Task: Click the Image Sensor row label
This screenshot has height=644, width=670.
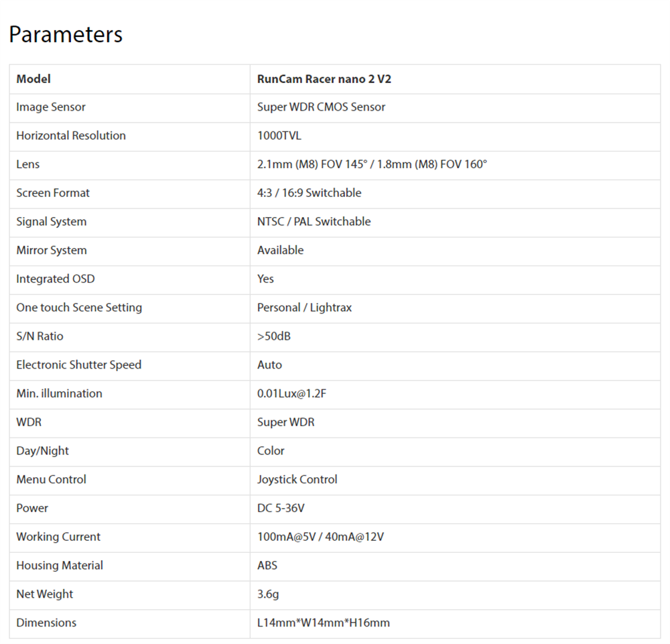Action: pyautogui.click(x=51, y=107)
